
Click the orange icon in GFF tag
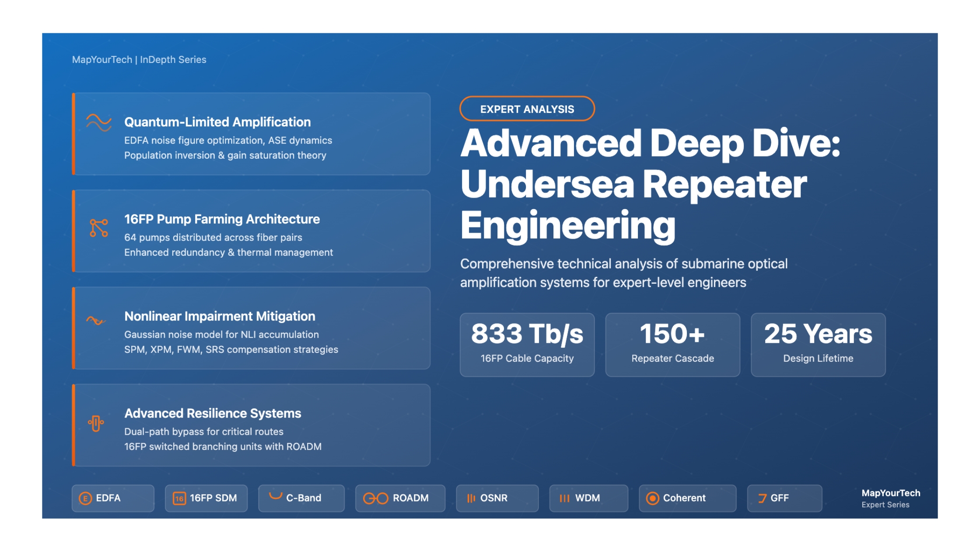click(x=762, y=498)
